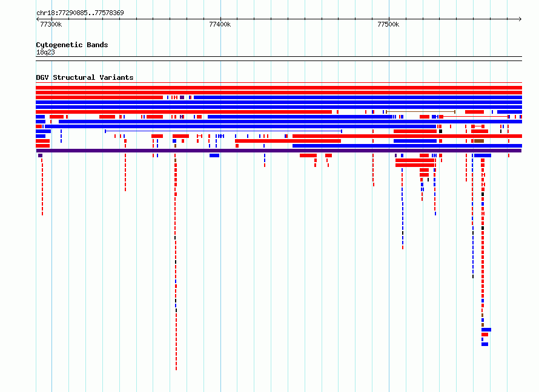Select the Cytogenetic Bands track title
This screenshot has width=539, height=392.
(x=72, y=45)
